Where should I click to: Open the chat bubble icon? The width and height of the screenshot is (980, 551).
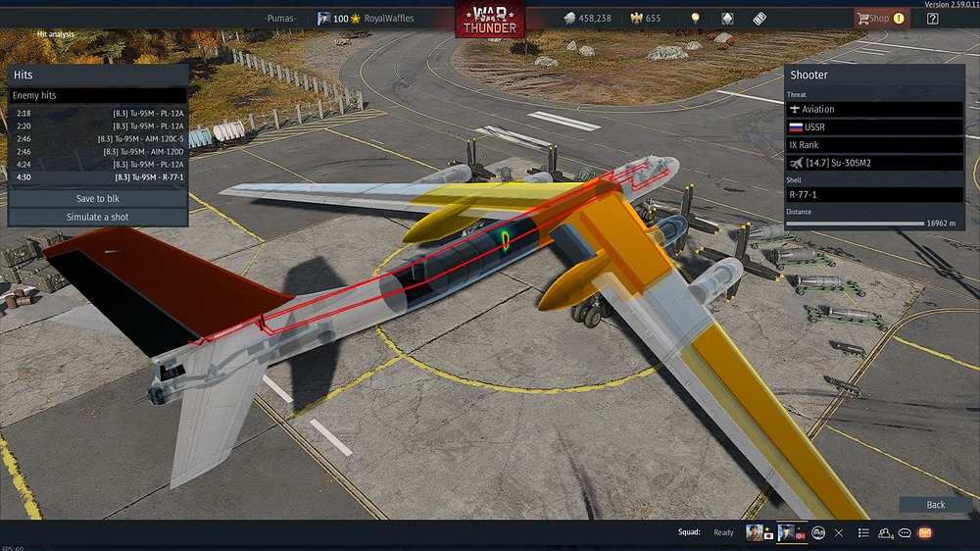click(905, 533)
